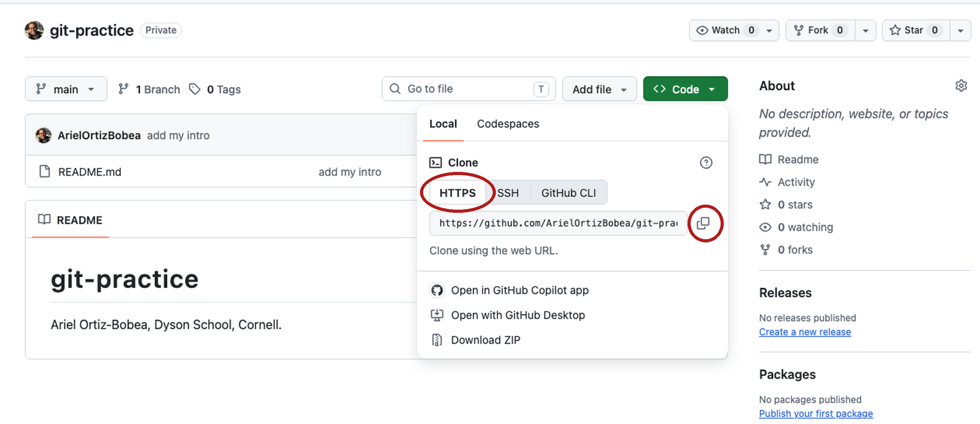980x424 pixels.
Task: Click the README.md file icon
Action: pyautogui.click(x=44, y=172)
